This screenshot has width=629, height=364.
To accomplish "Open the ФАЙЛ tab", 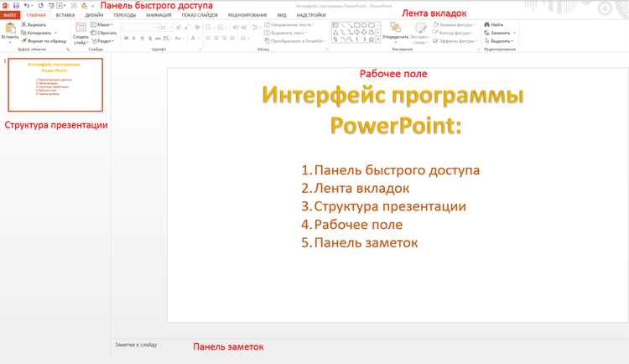I will 10,15.
